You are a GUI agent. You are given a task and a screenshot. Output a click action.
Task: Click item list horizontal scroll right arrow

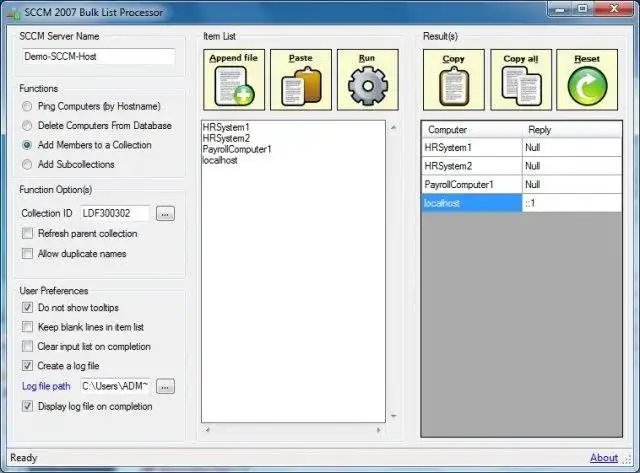pos(378,430)
